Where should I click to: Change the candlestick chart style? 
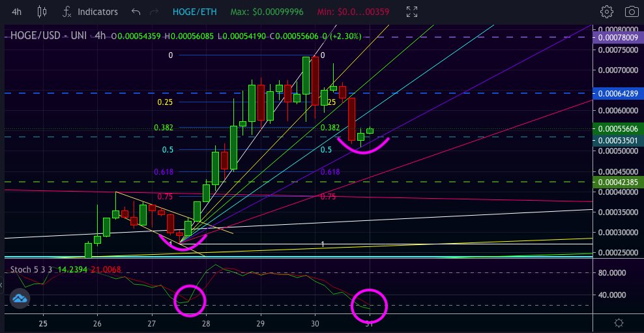point(42,12)
